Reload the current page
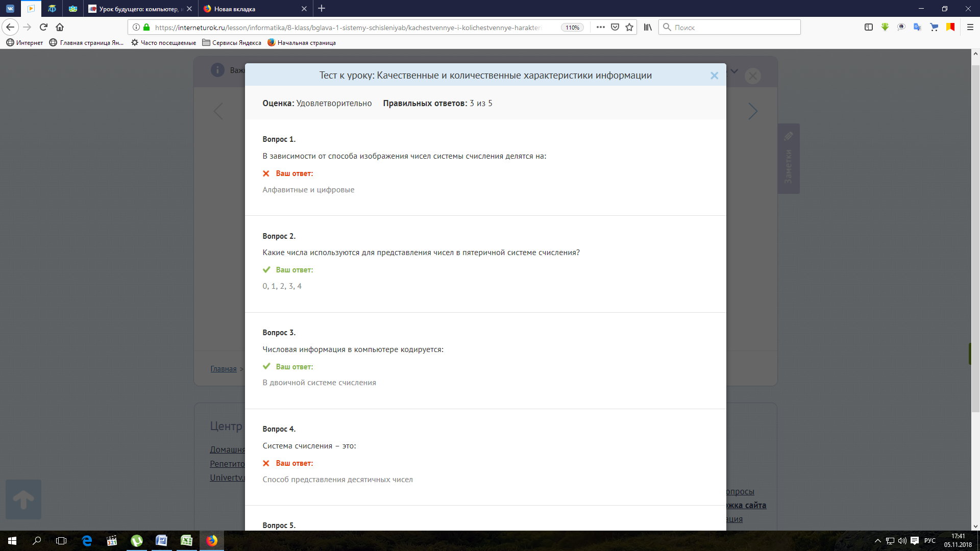 44,27
